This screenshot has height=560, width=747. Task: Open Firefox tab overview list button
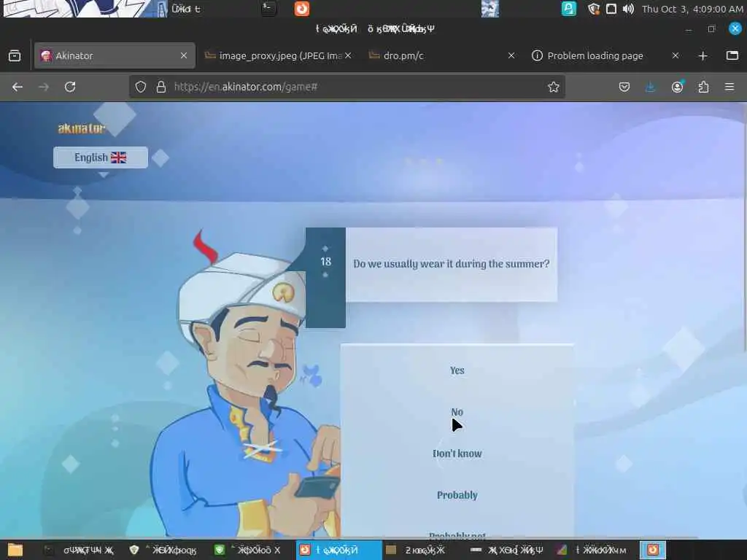15,55
